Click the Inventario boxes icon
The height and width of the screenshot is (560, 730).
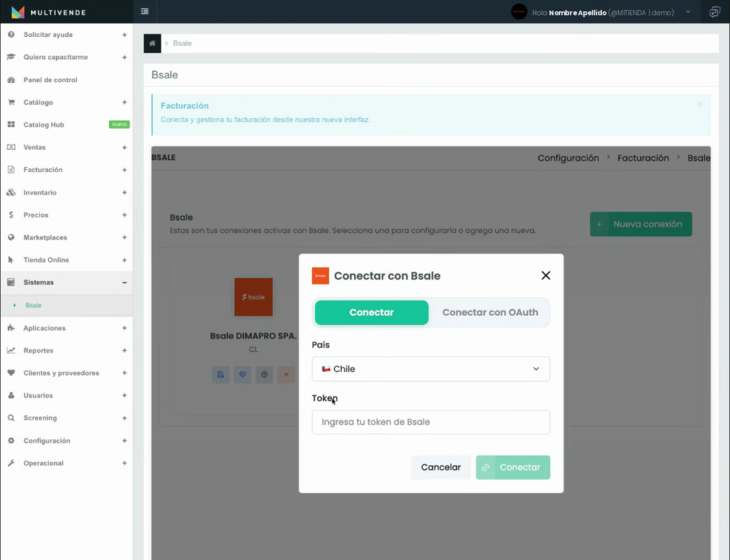[11, 192]
